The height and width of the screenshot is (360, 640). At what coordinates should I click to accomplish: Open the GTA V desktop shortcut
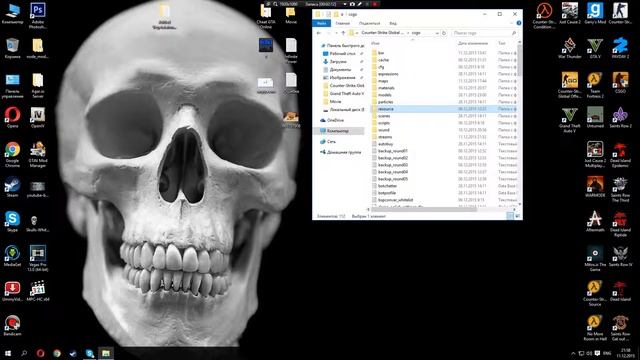[x=595, y=48]
